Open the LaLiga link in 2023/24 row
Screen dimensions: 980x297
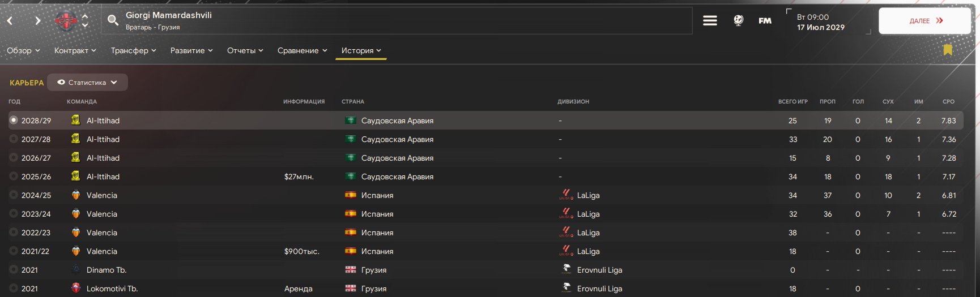[x=588, y=214]
